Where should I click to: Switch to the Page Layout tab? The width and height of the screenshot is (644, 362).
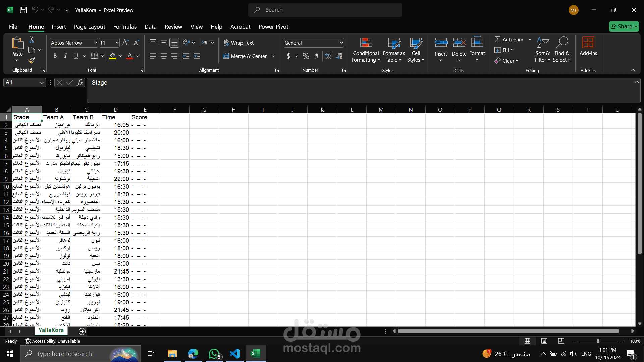coord(90,27)
